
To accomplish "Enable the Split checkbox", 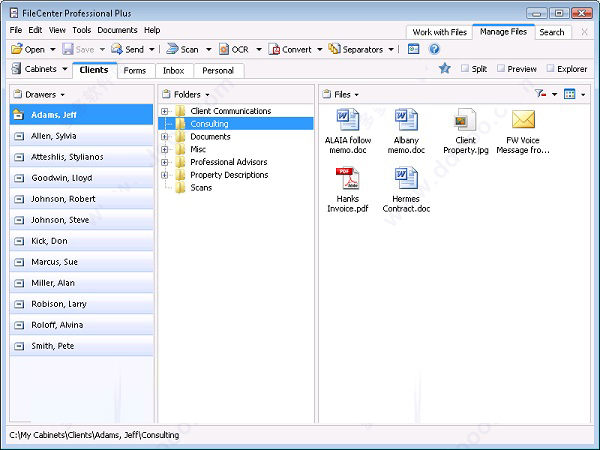I will point(466,69).
